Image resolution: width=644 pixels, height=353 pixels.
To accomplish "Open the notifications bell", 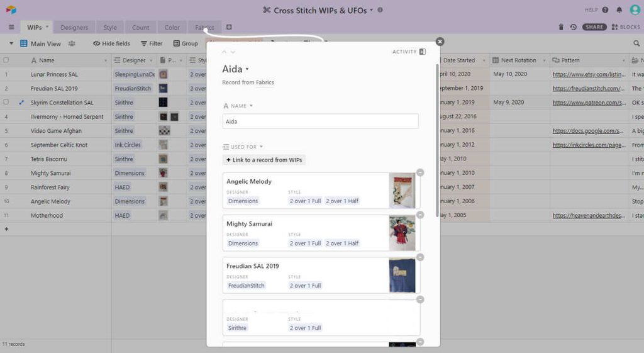I will 619,10.
